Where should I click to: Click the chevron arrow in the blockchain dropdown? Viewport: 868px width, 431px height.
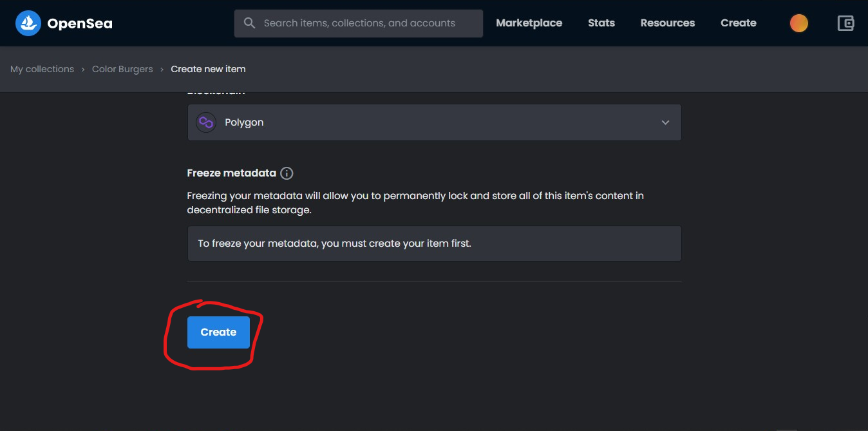click(x=665, y=122)
